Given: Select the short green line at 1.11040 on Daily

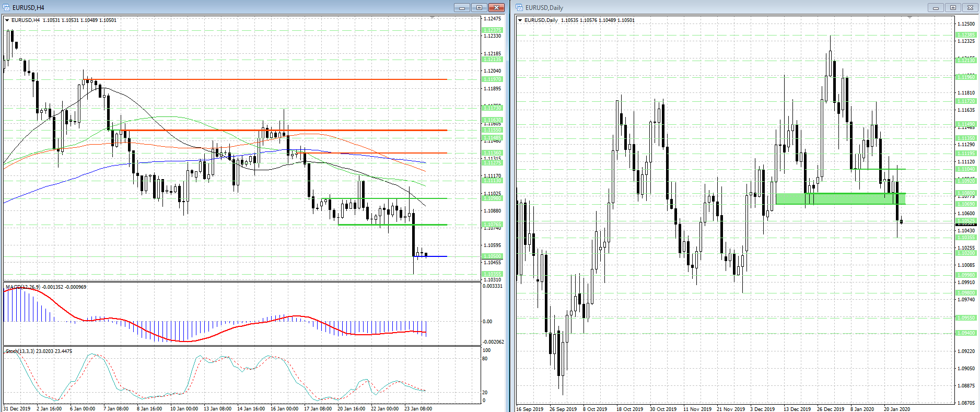Looking at the screenshot, I should pos(878,169).
